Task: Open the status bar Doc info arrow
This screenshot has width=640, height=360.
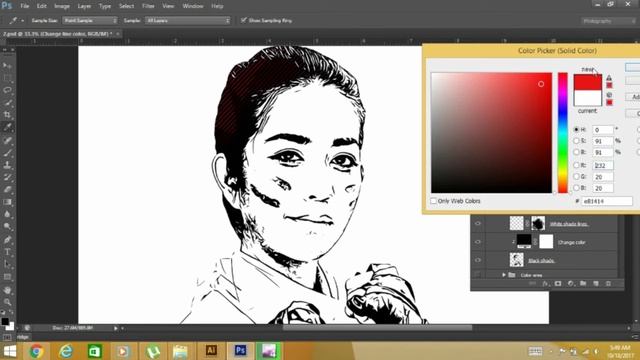Action: point(116,328)
